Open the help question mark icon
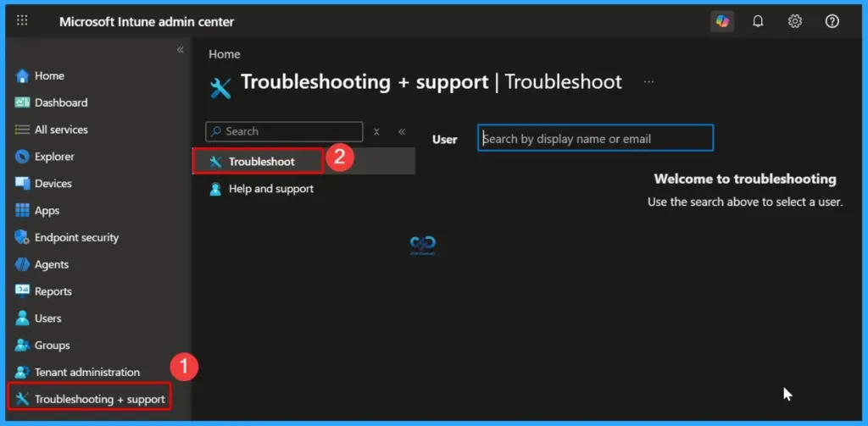 tap(832, 21)
